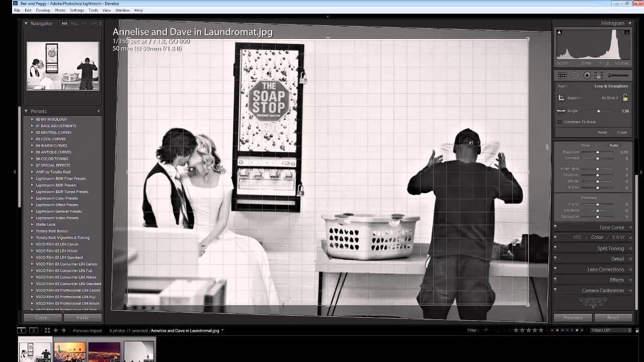Image resolution: width=644 pixels, height=362 pixels.
Task: Click Reset in Crop & Straighten panel
Action: pyautogui.click(x=602, y=132)
